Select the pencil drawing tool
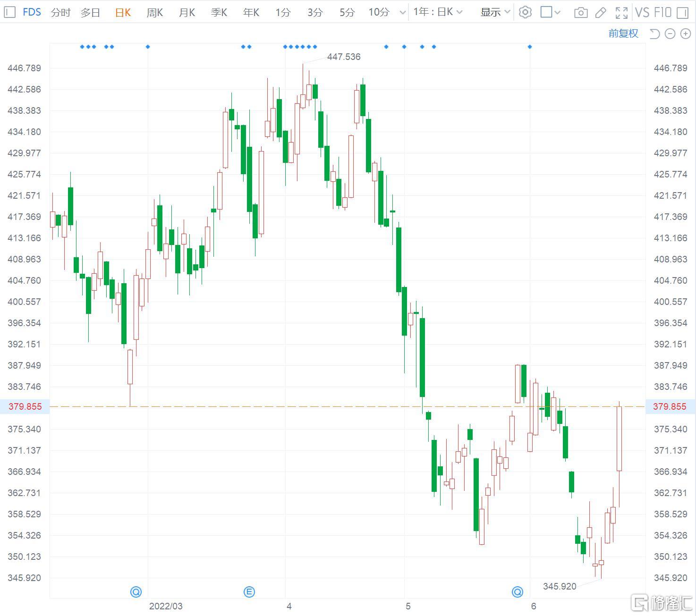This screenshot has height=616, width=696. [601, 12]
